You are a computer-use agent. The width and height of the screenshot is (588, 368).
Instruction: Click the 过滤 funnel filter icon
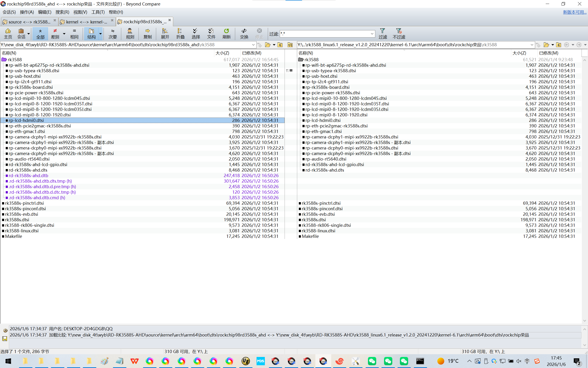tap(383, 34)
